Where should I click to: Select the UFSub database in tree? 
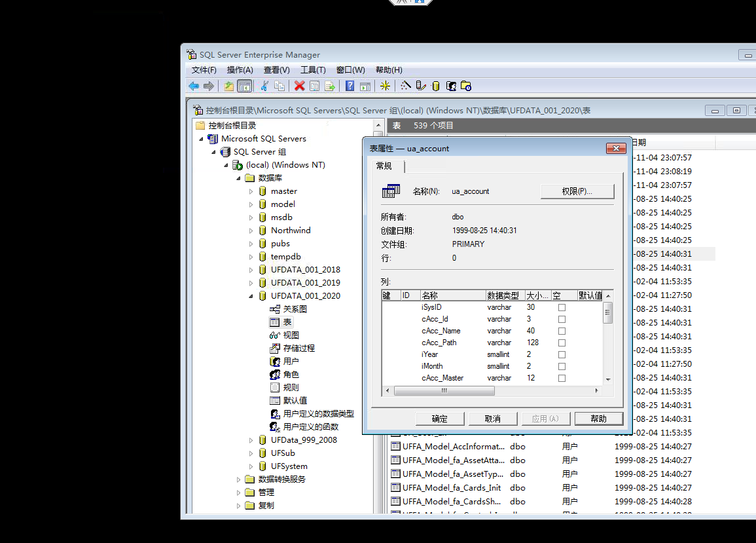(283, 453)
